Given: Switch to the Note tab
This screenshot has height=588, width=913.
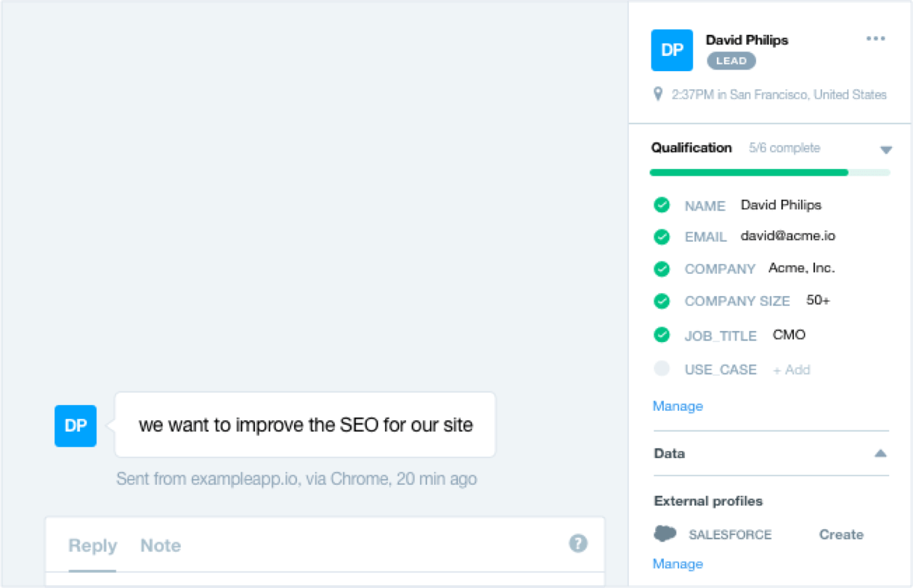Looking at the screenshot, I should click(160, 545).
